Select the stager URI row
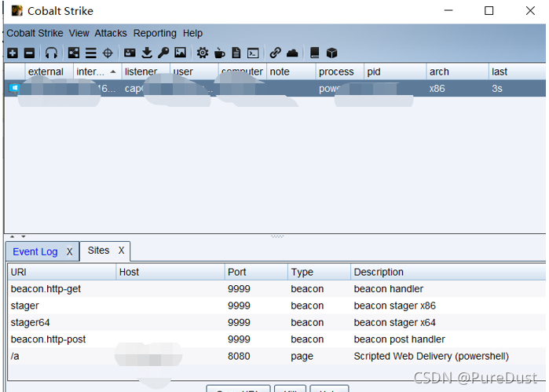The width and height of the screenshot is (549, 392). point(276,306)
